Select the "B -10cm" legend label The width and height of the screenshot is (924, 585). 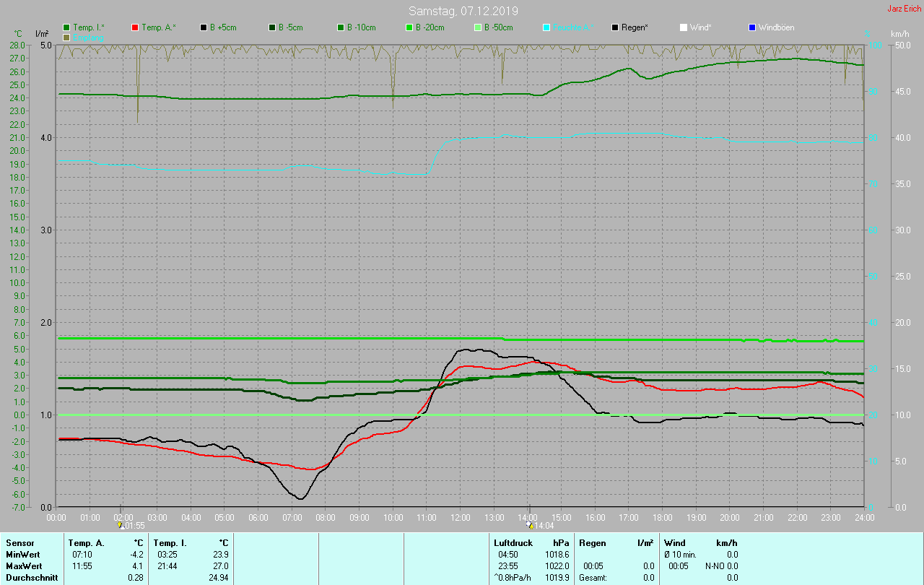coord(362,27)
